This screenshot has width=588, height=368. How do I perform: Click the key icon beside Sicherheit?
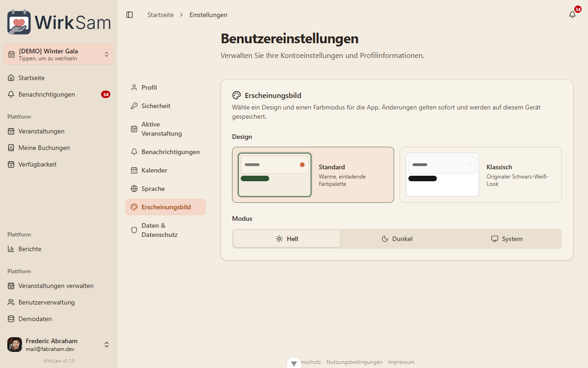click(134, 106)
